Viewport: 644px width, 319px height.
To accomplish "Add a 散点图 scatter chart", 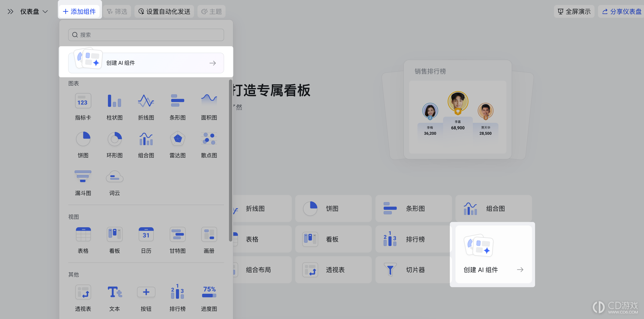I will pos(209,139).
